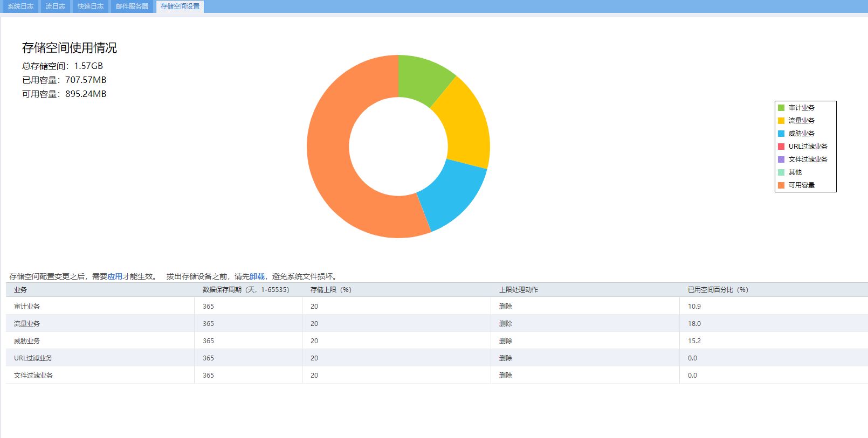Toggle red URL过滤业务 legend swatch

(x=781, y=147)
